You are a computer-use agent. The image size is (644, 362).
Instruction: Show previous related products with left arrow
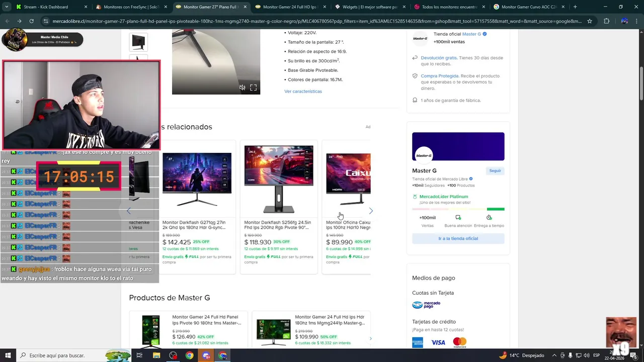(129, 211)
